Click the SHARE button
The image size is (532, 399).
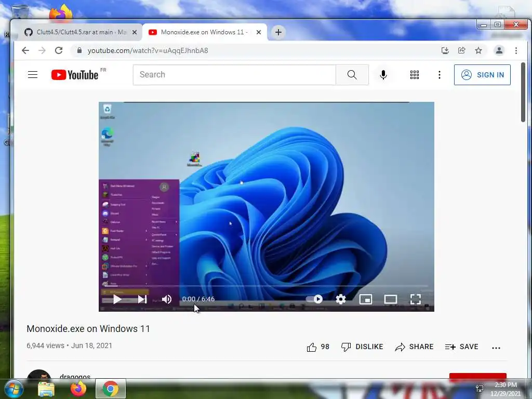click(414, 347)
